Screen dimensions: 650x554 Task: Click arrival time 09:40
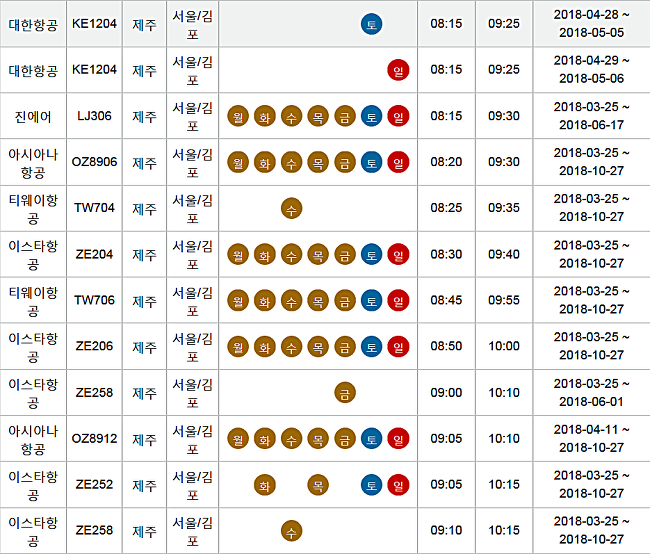pos(504,254)
